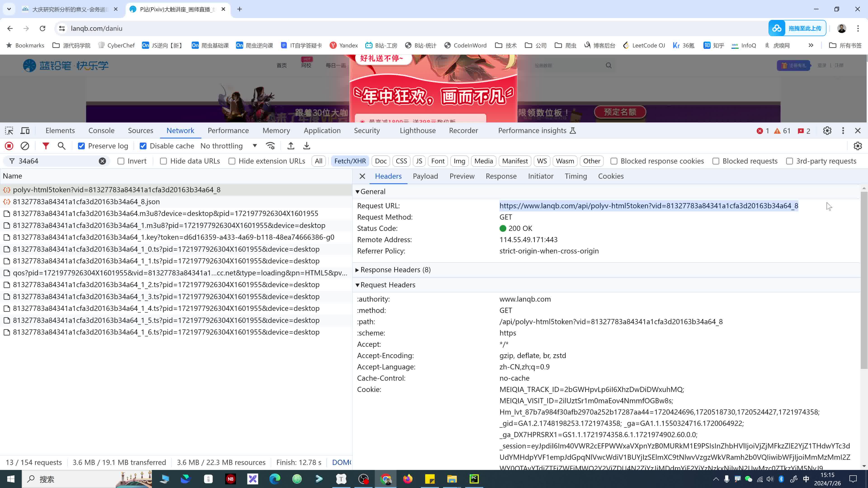
Task: Open DevTools settings gear
Action: (x=827, y=131)
